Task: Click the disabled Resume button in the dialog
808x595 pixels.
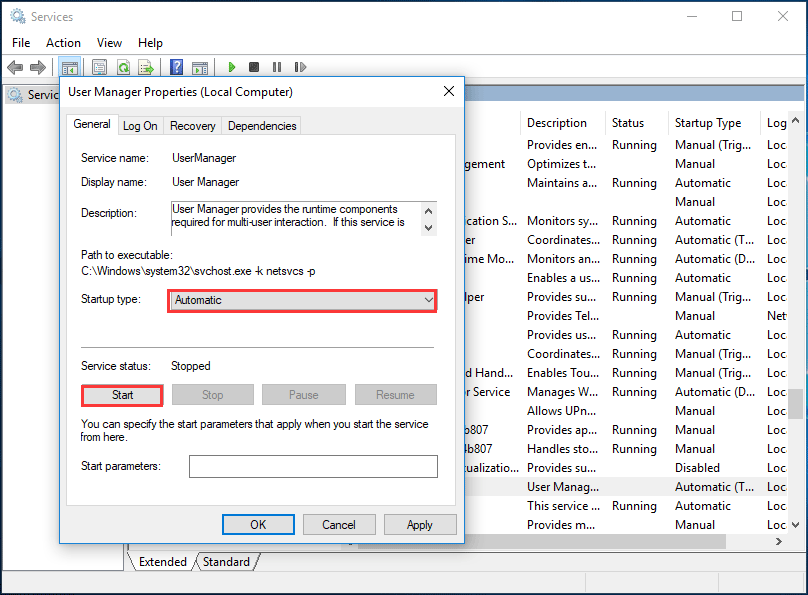Action: pos(395,395)
